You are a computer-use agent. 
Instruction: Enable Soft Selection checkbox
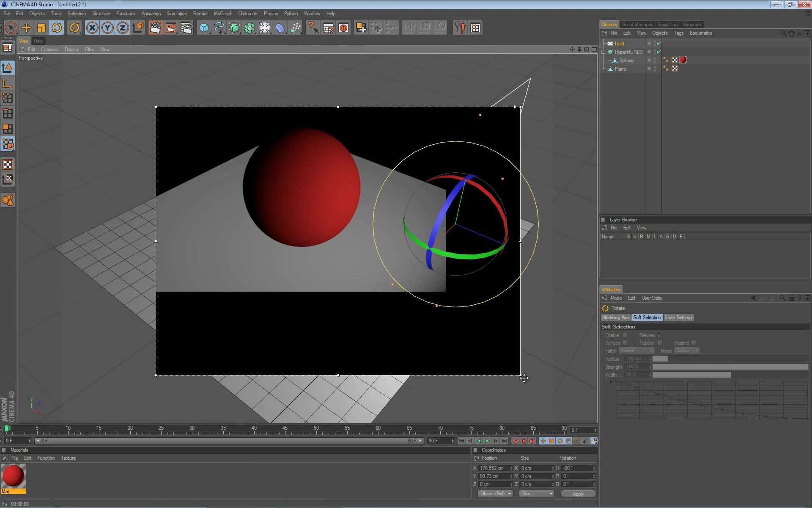pos(625,335)
